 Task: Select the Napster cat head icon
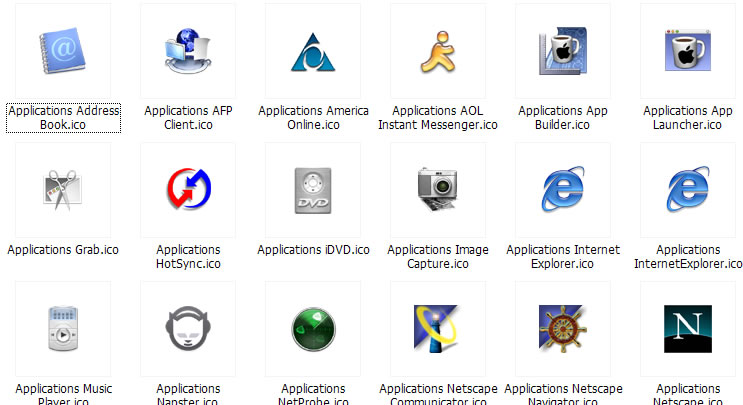click(188, 328)
